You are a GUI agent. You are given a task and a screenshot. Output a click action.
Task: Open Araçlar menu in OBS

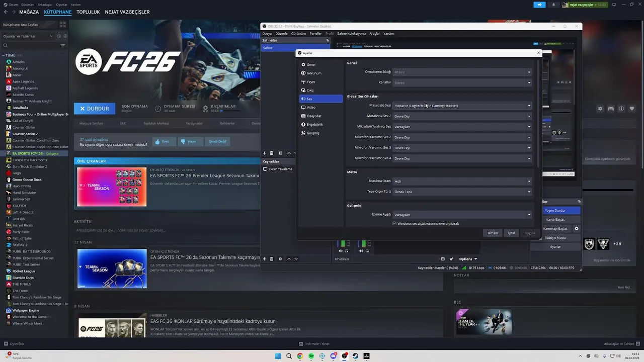374,34
